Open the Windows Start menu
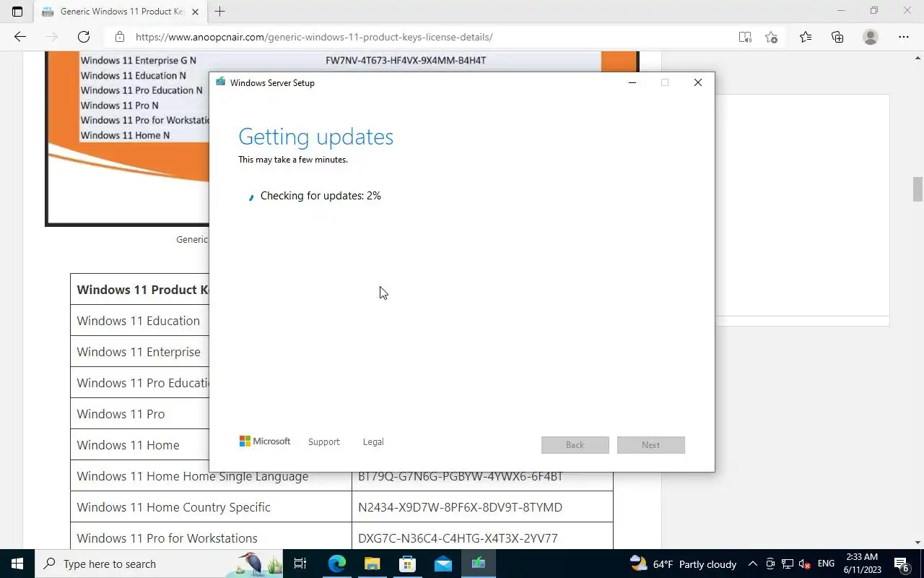924x578 pixels. [x=17, y=564]
